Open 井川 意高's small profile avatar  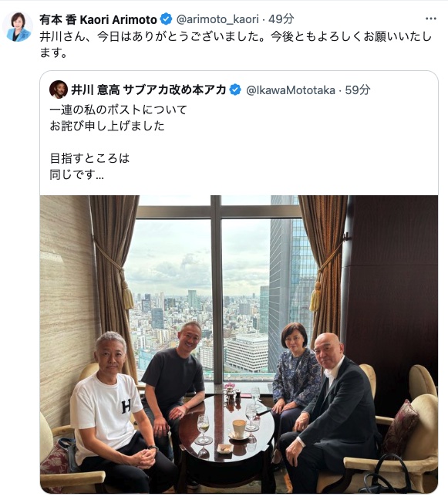tap(59, 90)
